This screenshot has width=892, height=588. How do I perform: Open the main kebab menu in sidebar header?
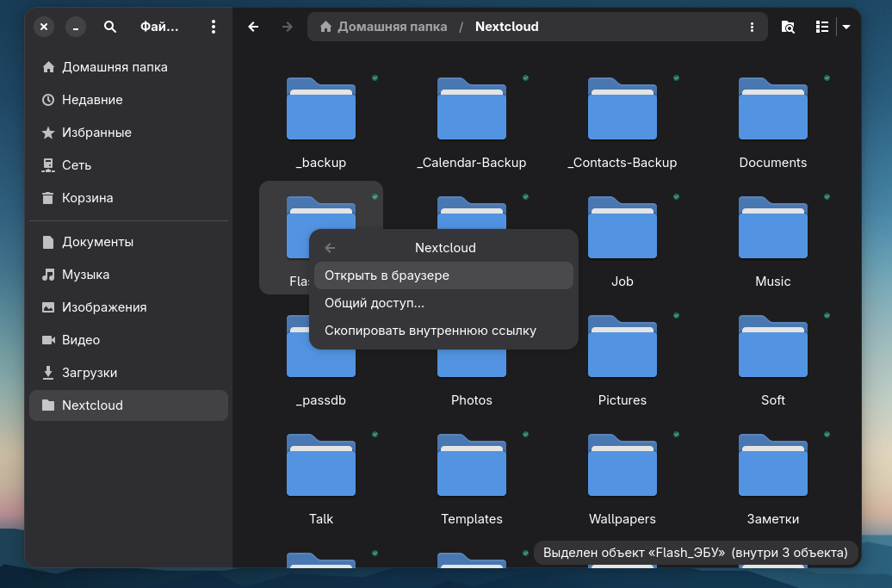[x=214, y=27]
